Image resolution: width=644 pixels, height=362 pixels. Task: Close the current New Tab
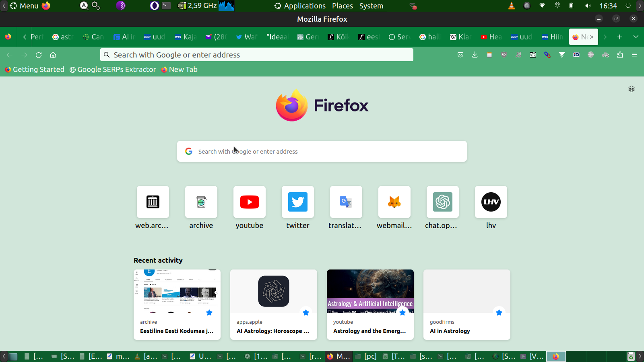592,37
